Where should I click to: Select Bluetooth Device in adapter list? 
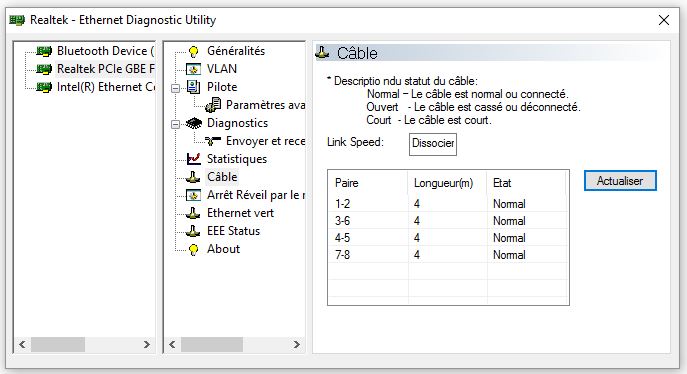pyautogui.click(x=105, y=51)
